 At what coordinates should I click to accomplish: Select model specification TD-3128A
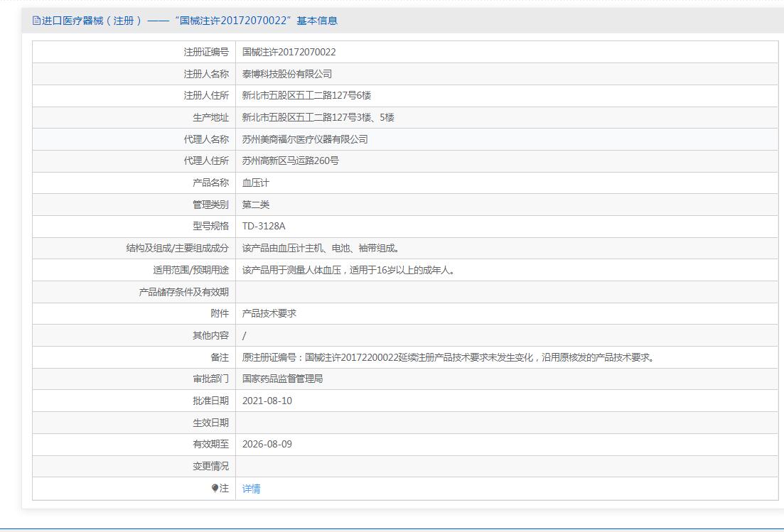pos(264,227)
